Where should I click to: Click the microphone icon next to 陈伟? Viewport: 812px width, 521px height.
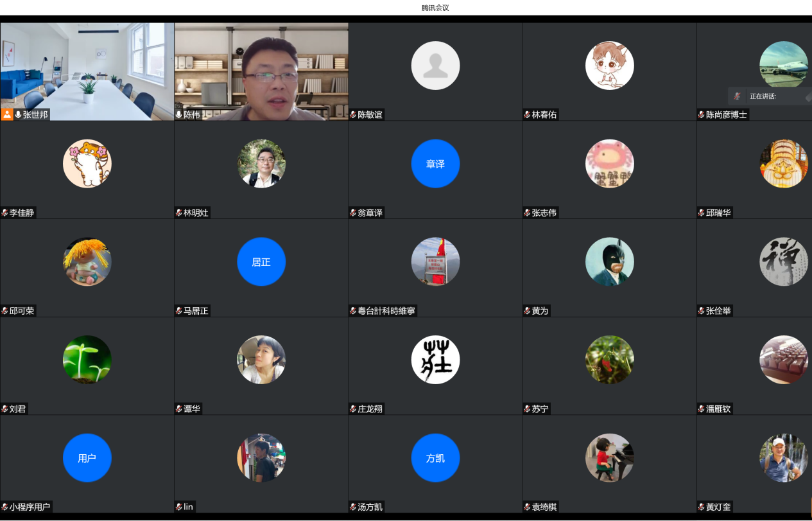[179, 115]
